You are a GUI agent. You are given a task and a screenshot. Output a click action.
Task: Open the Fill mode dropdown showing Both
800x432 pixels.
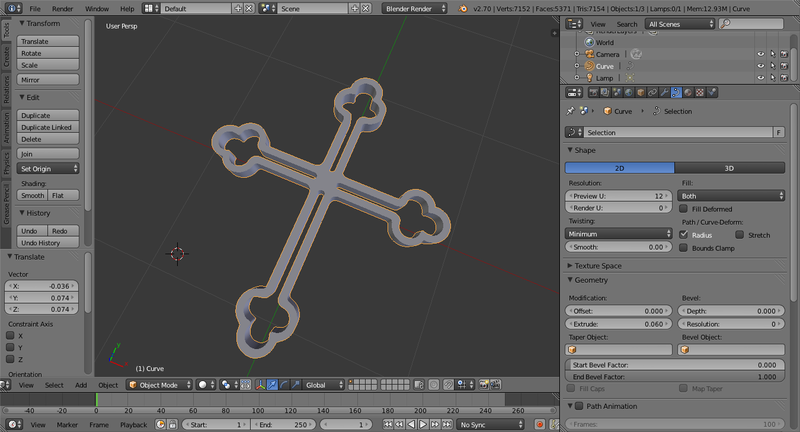pos(731,196)
